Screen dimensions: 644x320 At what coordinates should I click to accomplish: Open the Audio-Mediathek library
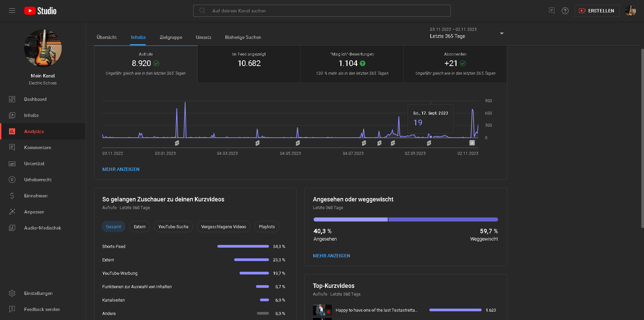[42, 228]
